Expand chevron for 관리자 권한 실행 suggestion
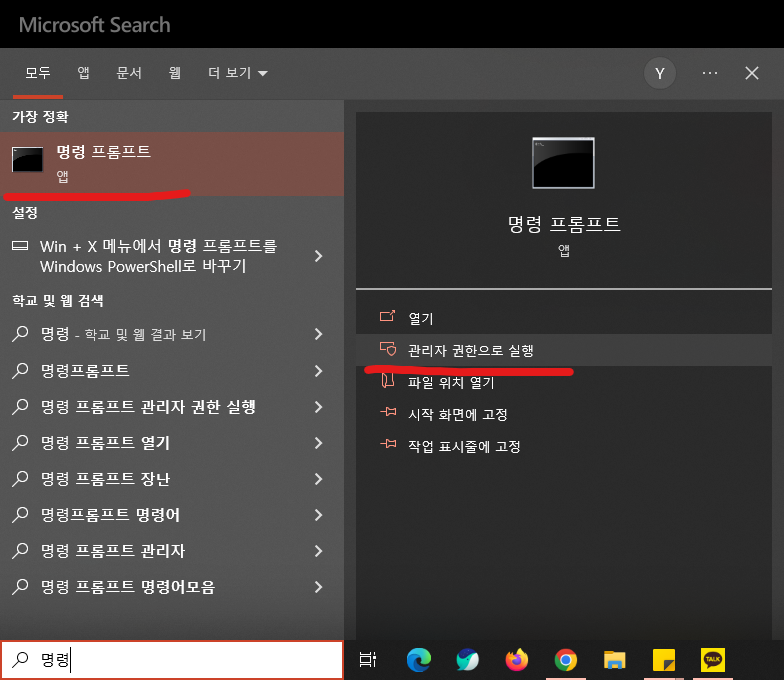The width and height of the screenshot is (784, 680). [318, 406]
